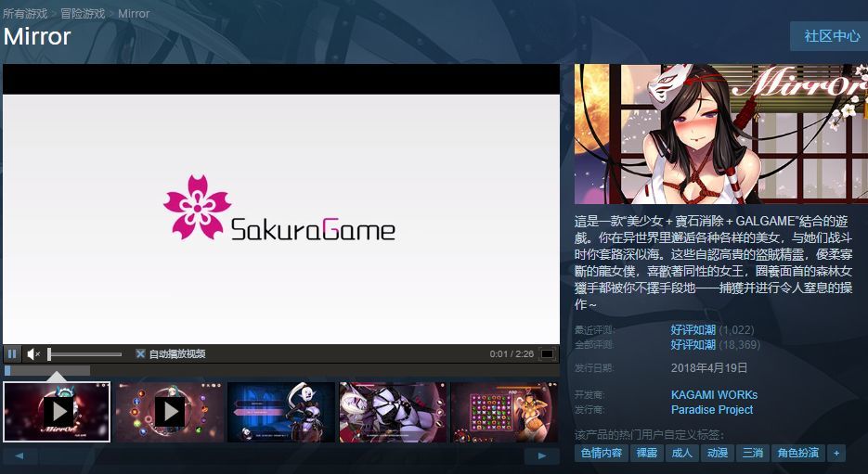868x474 pixels.
Task: Open publisher Paradise Project page
Action: 712,410
